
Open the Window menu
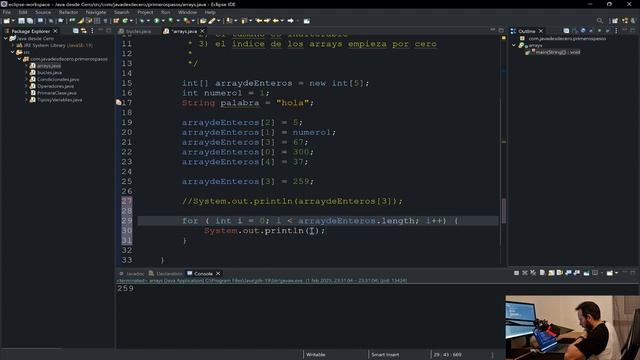[x=187, y=12]
